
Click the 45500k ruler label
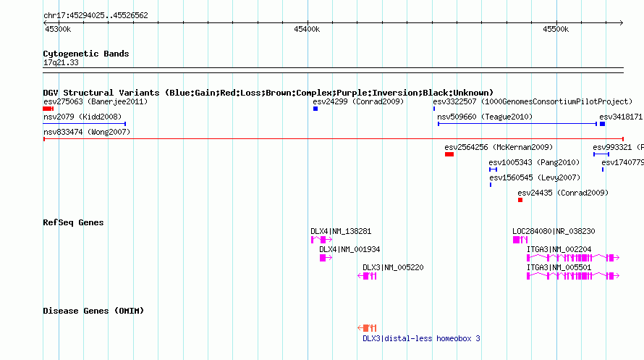pos(556,29)
